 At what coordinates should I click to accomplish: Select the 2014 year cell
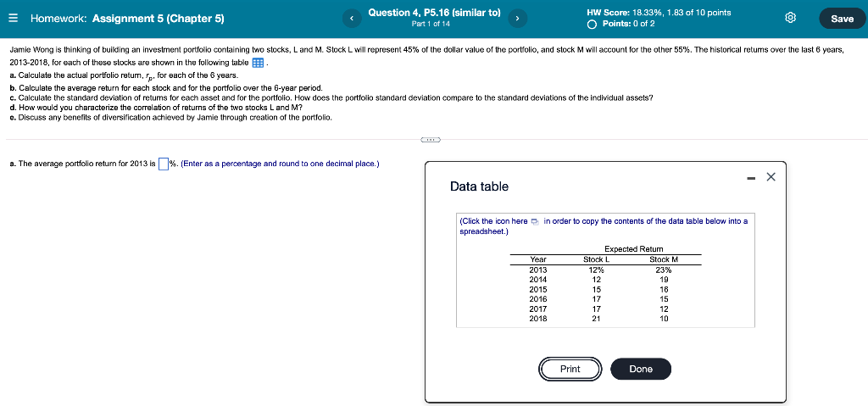(538, 280)
